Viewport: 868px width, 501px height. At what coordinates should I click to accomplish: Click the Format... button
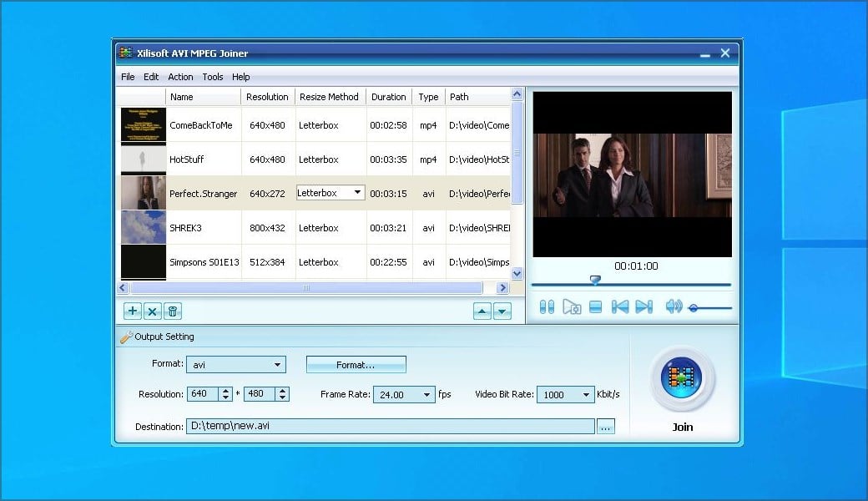[356, 365]
